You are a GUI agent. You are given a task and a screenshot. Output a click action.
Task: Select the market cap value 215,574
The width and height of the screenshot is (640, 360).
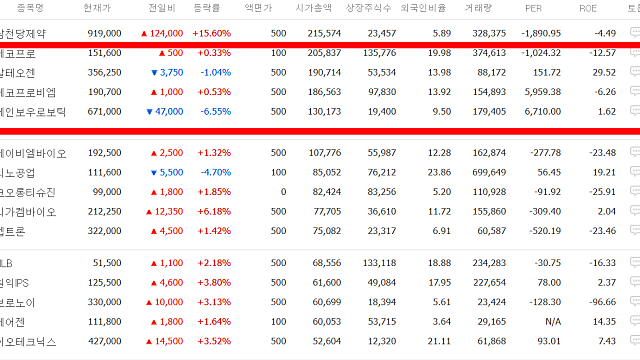click(324, 33)
